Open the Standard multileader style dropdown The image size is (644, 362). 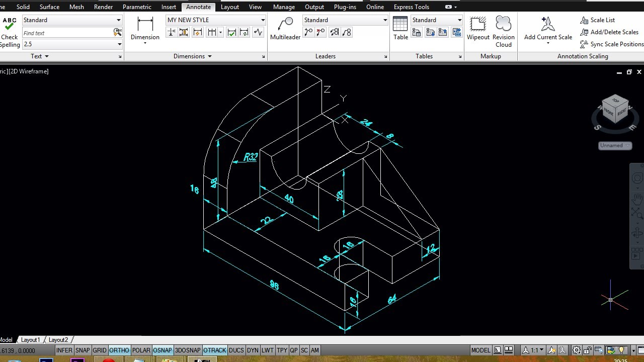tap(345, 20)
